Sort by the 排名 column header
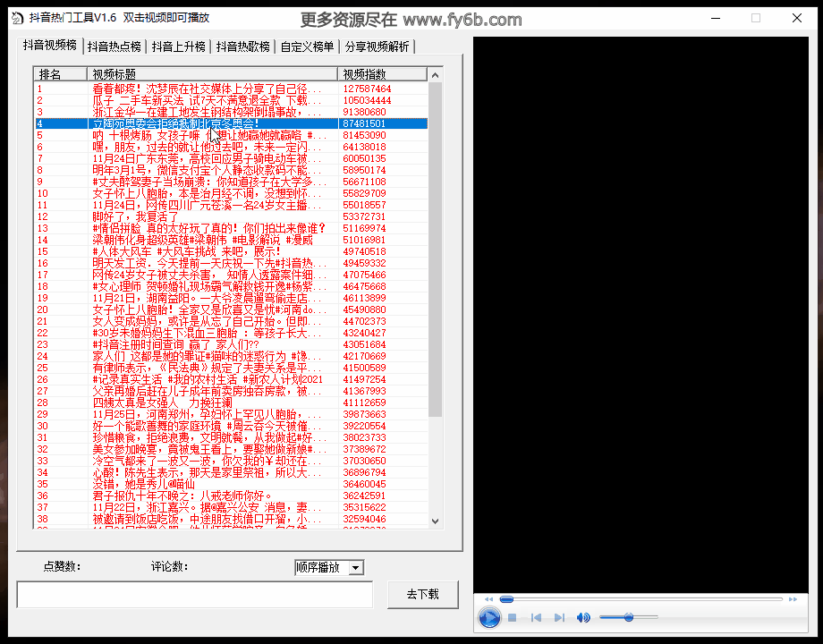The image size is (823, 644). [60, 74]
